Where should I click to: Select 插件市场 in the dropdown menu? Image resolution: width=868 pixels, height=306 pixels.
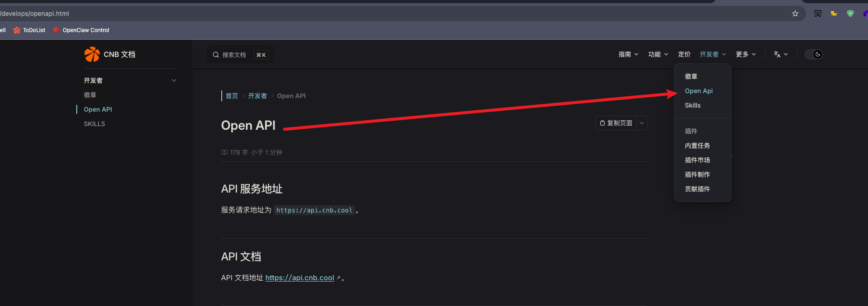click(x=697, y=160)
